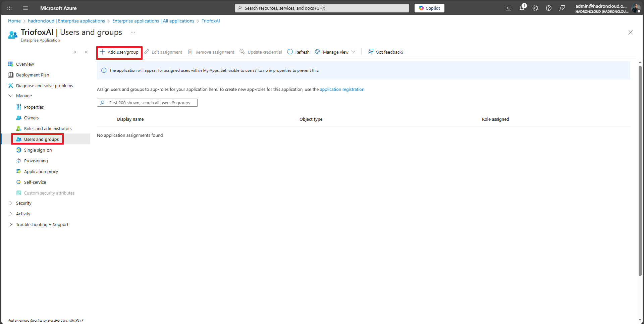644x324 pixels.
Task: Click Edit assignment in the toolbar
Action: [x=163, y=52]
